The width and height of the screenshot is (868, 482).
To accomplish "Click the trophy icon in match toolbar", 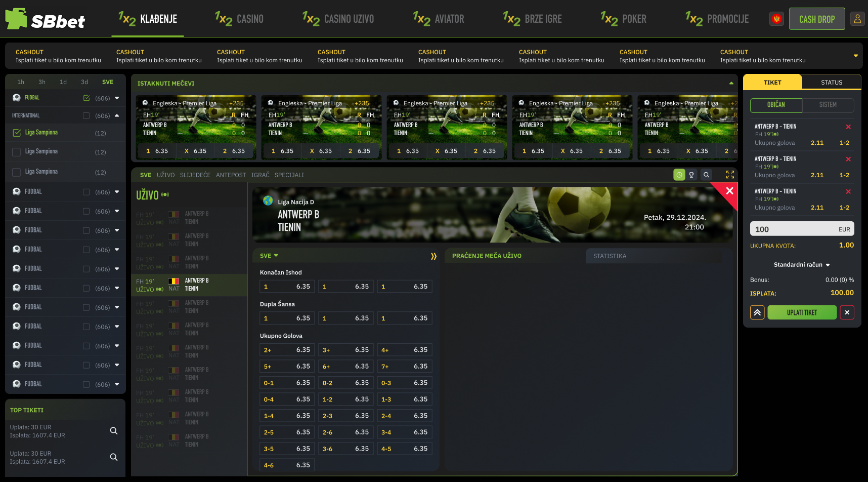I will click(x=691, y=175).
